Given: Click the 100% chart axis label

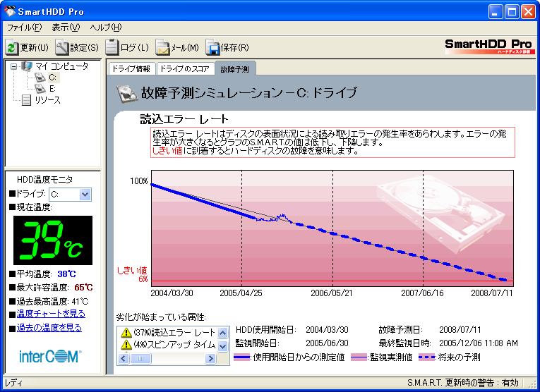Looking at the screenshot, I should [139, 181].
